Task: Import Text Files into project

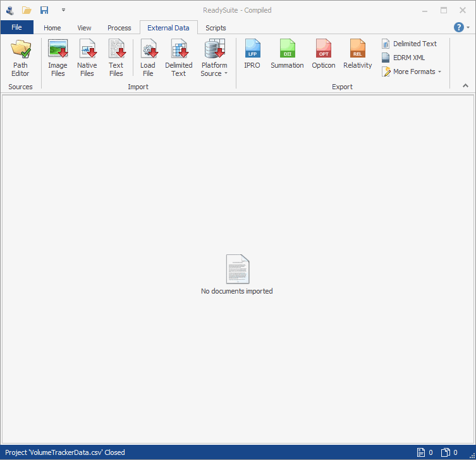Action: (116, 58)
